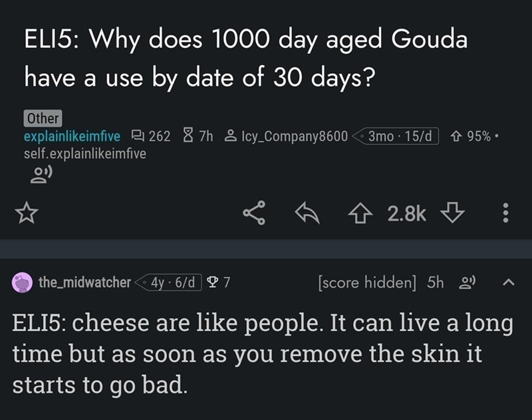Tap the hourglass post age icon

[188, 137]
